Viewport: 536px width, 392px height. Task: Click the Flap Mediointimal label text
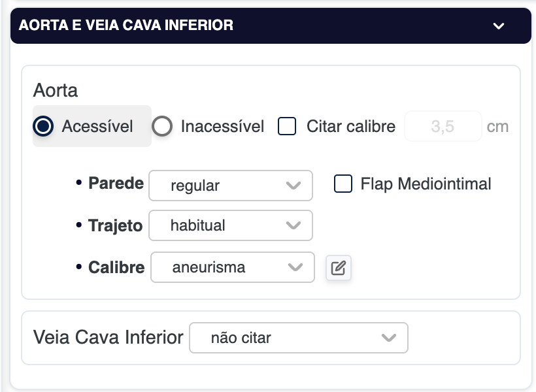coord(426,184)
